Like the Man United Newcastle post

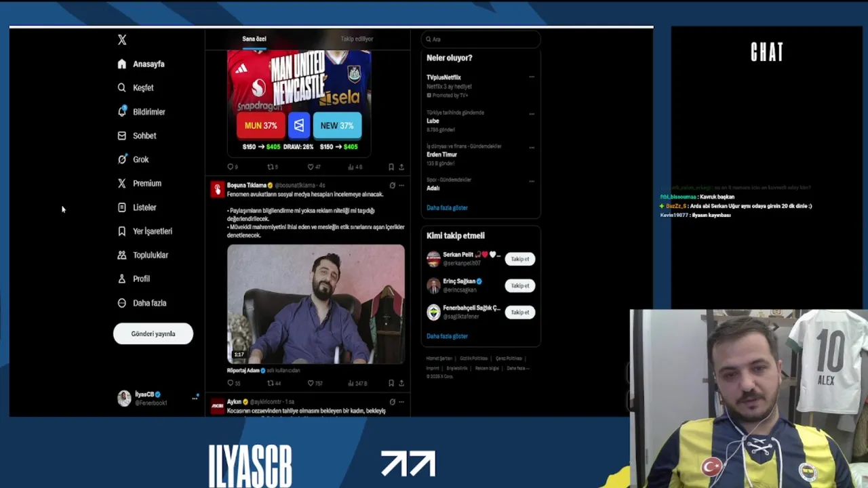tap(314, 167)
